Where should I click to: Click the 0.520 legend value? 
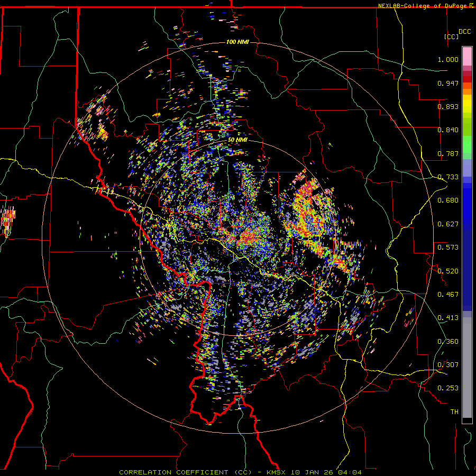448,271
